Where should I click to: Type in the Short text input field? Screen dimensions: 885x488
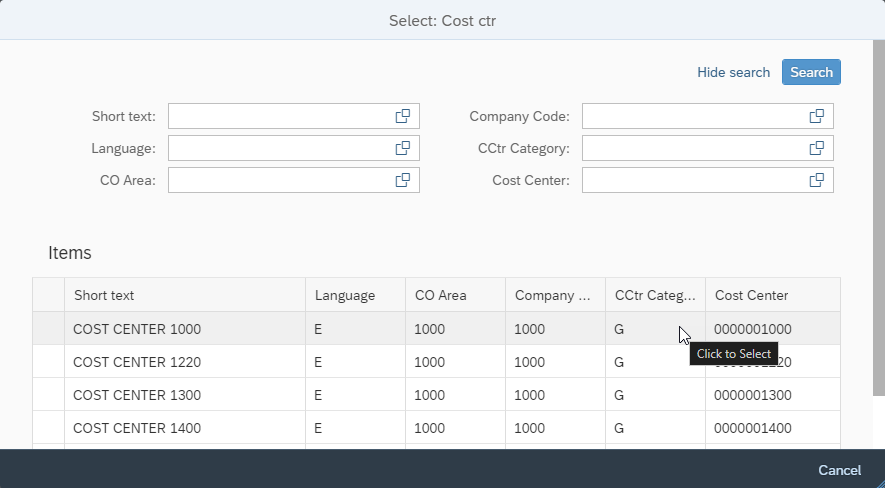coord(280,116)
